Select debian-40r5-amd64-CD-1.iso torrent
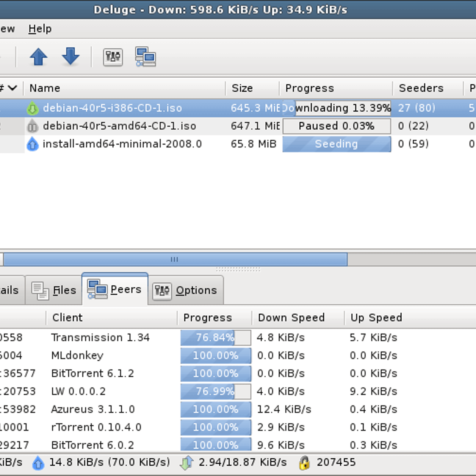Screen dimensions: 476x476 (x=119, y=126)
